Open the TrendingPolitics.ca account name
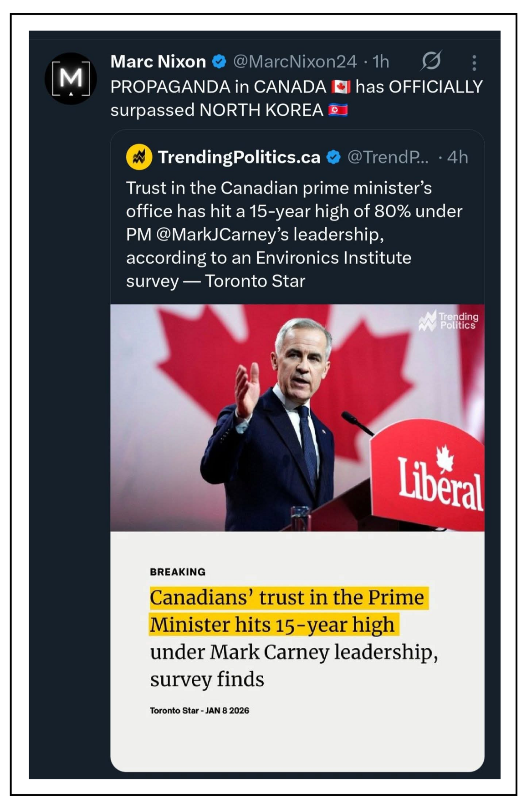 [x=239, y=157]
